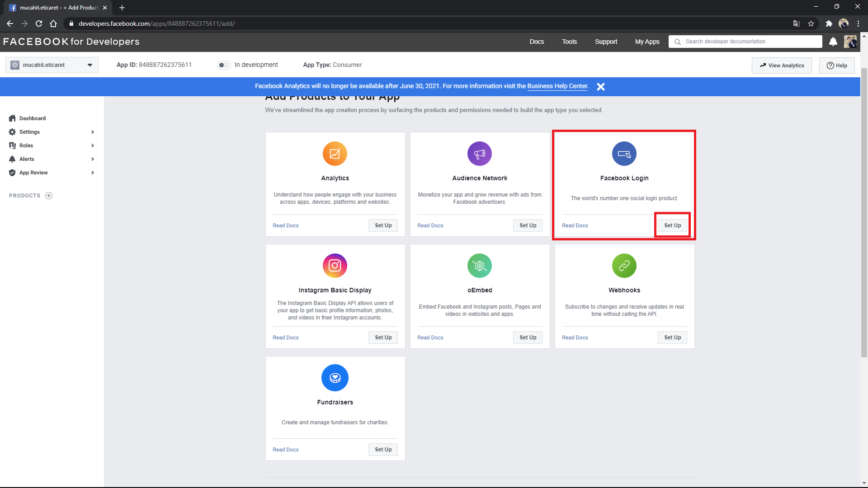868x488 pixels.
Task: Click the Webhooks link-chain icon
Action: [x=624, y=266]
